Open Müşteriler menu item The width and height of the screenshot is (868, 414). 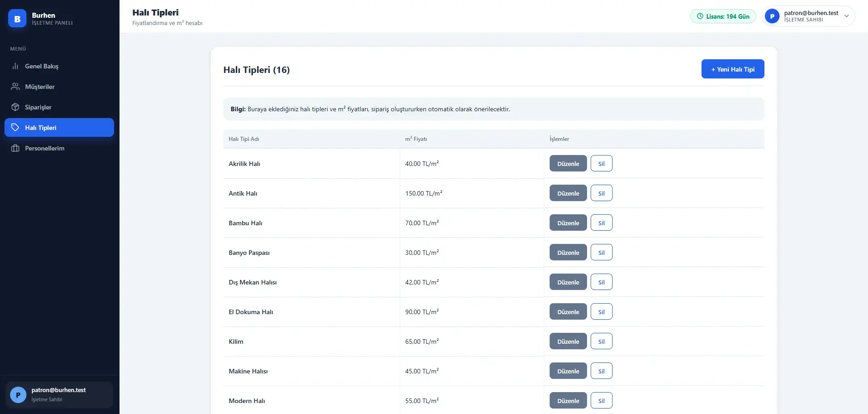point(59,87)
